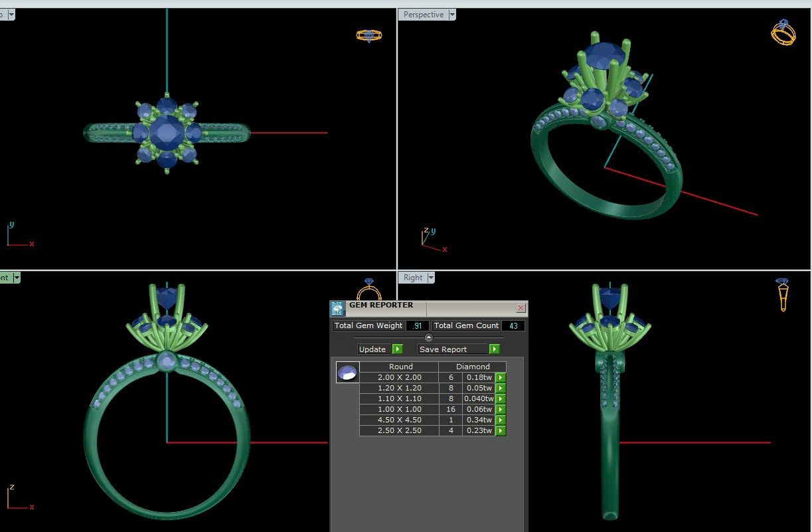Click the perspective view ring icon
The width and height of the screenshot is (812, 532).
[783, 33]
